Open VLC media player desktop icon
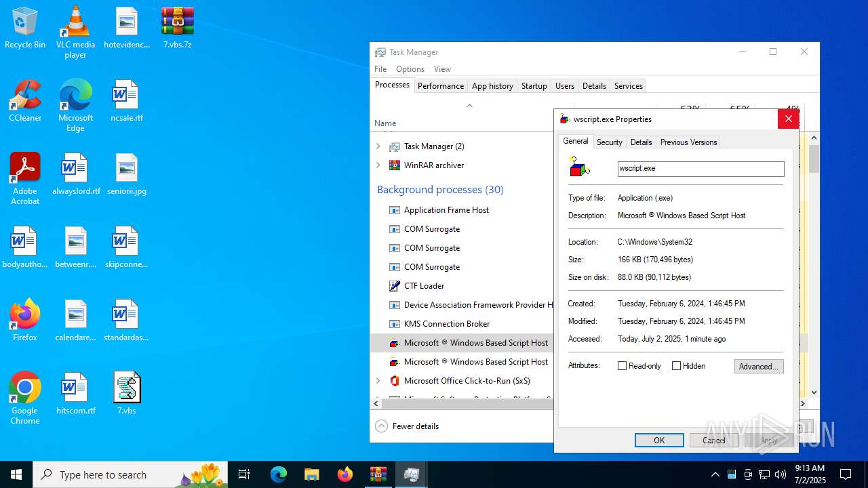 75,33
